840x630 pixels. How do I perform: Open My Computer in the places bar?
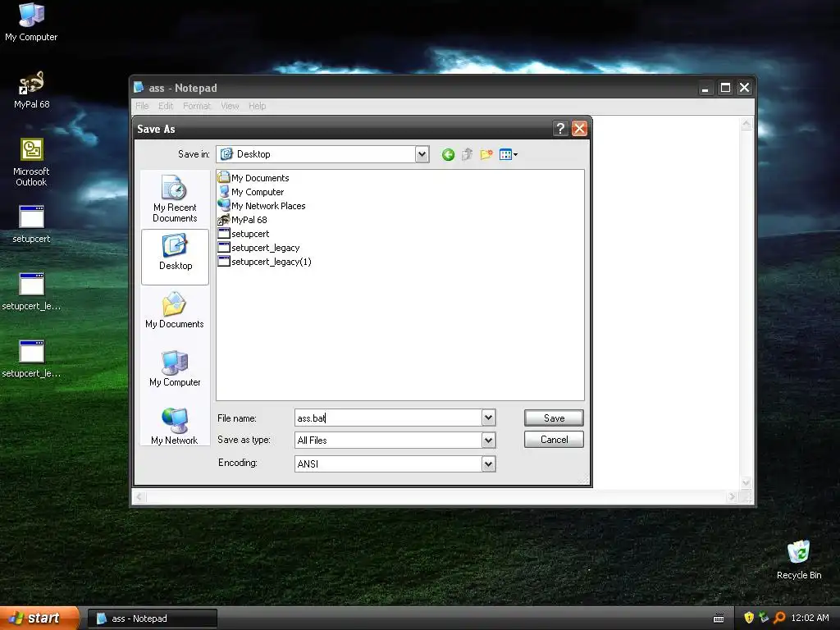[175, 368]
